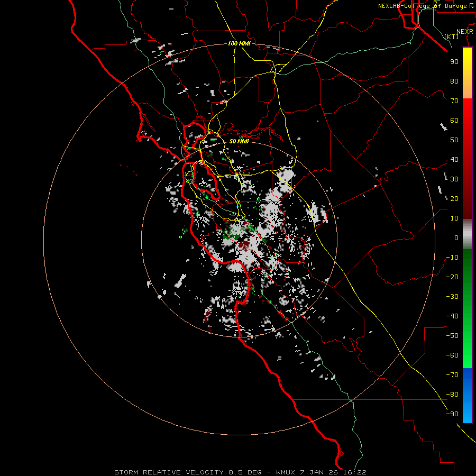Select the "-20" value on the velocity scale
The image size is (476, 476).
452,277
